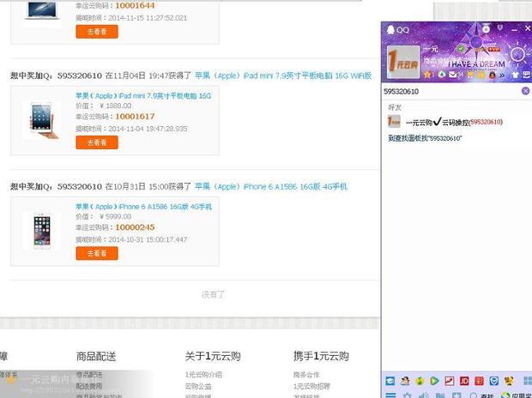Click the iPhone 6 product thumbnail
This screenshot has width=532, height=398.
42,231
